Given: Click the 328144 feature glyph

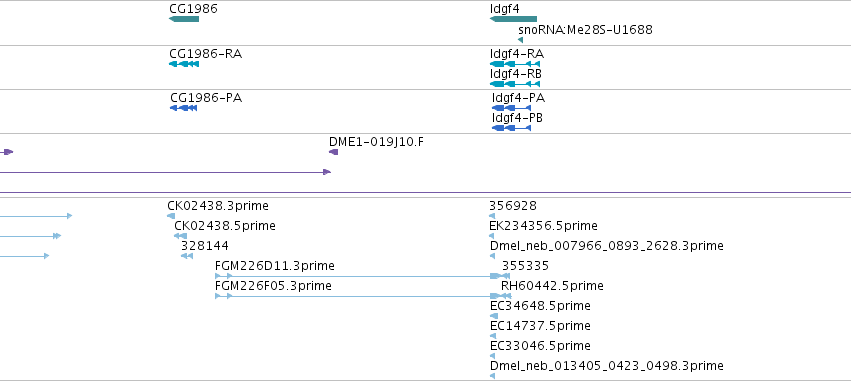Looking at the screenshot, I should (187, 256).
